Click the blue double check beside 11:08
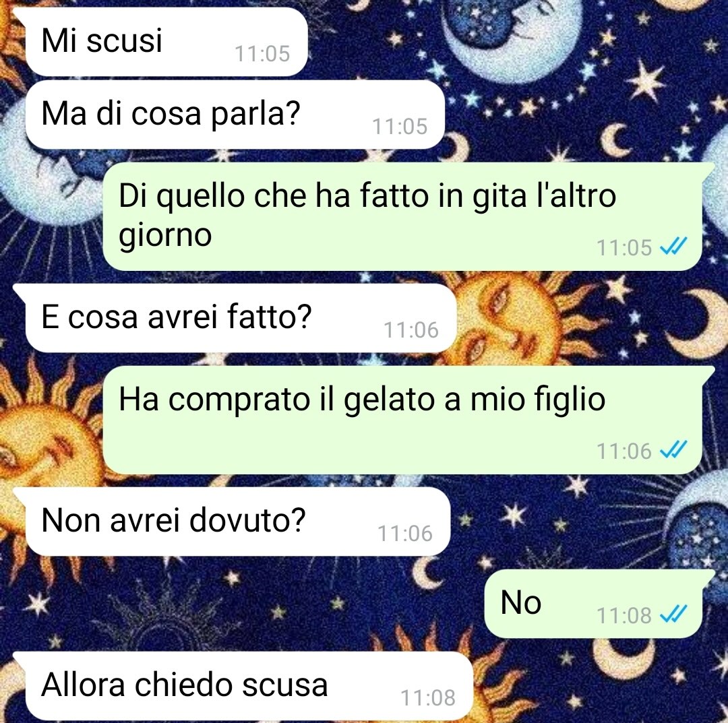728x723 pixels. [673, 615]
